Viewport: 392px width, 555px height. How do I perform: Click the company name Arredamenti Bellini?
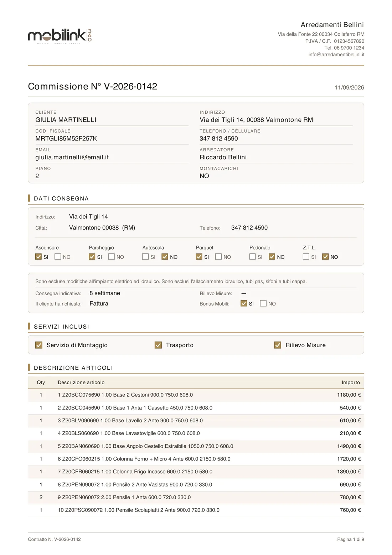pyautogui.click(x=332, y=25)
